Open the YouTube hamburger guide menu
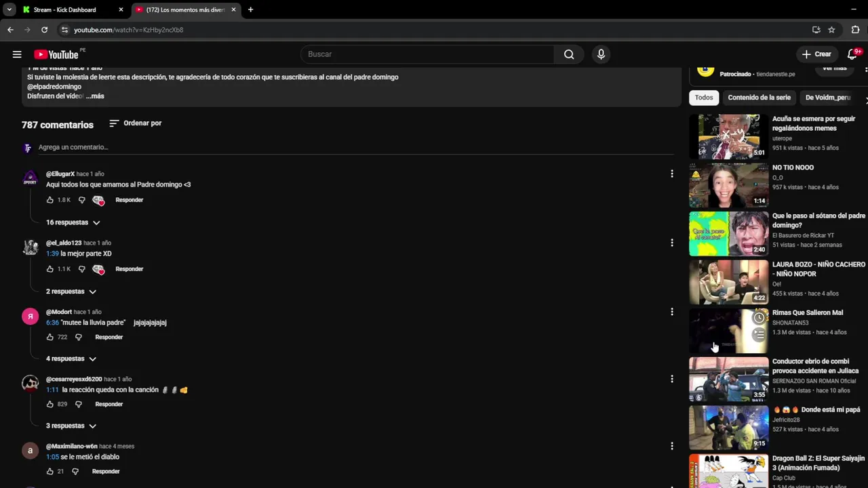 click(x=17, y=54)
